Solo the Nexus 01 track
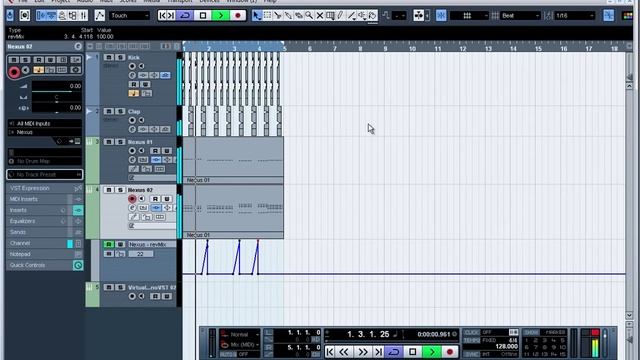The image size is (640, 360). (x=120, y=142)
